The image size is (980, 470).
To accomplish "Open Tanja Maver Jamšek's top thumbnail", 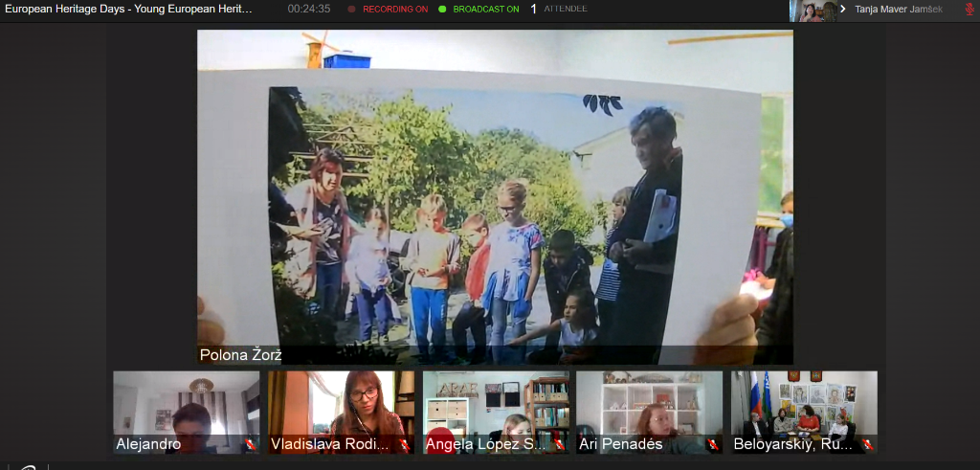I will pos(813,11).
